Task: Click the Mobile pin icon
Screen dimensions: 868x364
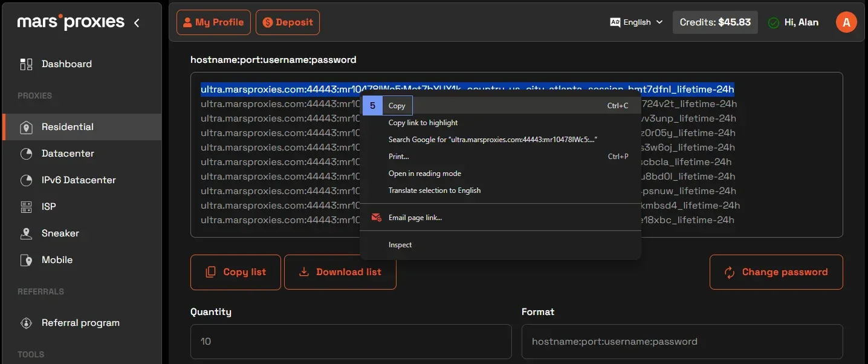Action: (x=26, y=260)
